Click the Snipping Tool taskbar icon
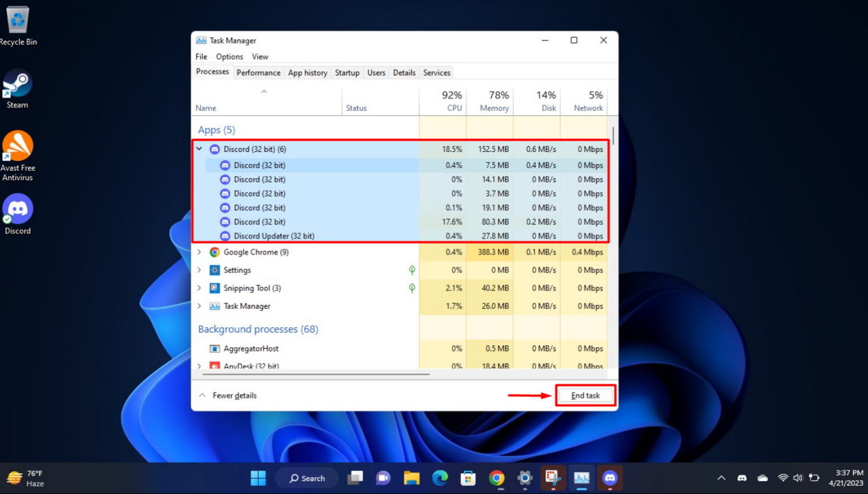Screen dimensions: 868x494 coord(553,478)
